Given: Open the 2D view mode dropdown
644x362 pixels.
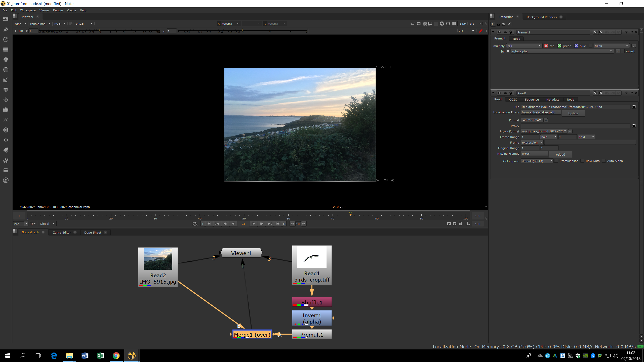Looking at the screenshot, I should pyautogui.click(x=466, y=31).
